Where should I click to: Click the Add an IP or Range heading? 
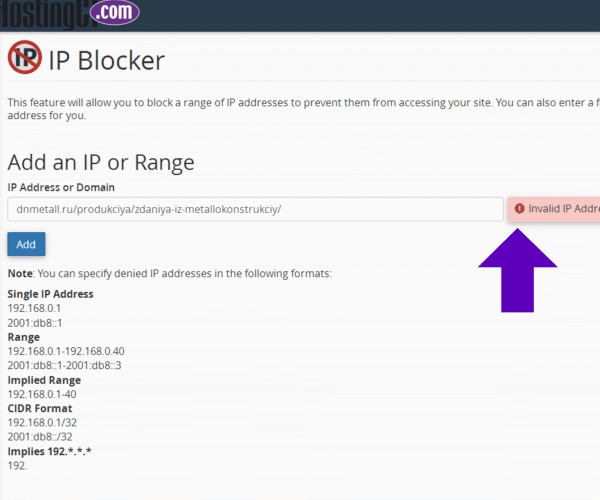pos(101,162)
